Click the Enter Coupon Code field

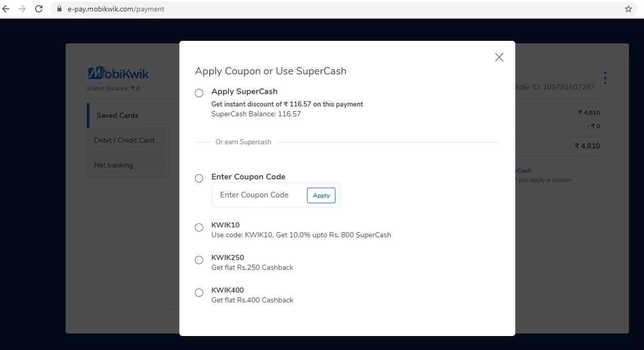tap(258, 195)
